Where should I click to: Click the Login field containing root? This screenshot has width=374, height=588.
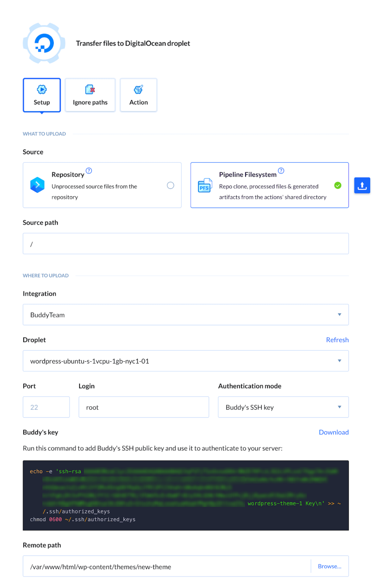tap(144, 407)
